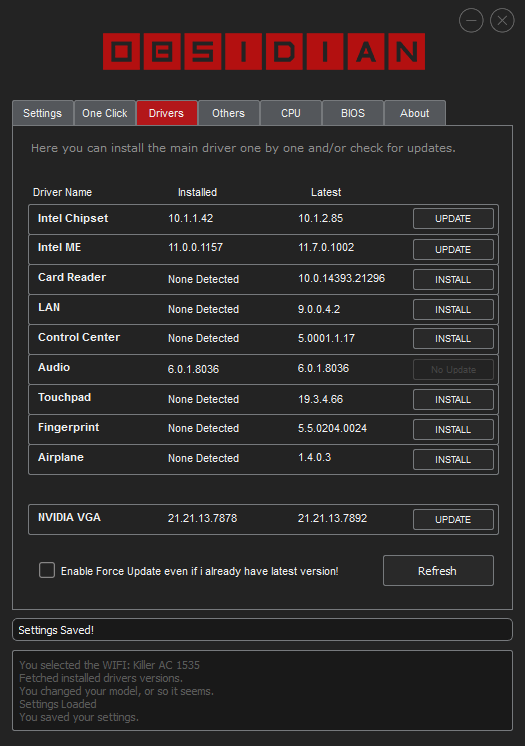Minimize the Obsidian window
The width and height of the screenshot is (525, 746).
[x=471, y=20]
